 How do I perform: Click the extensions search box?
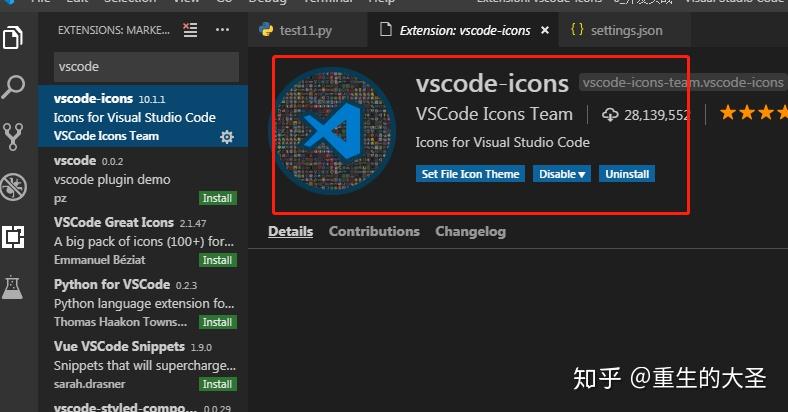(146, 67)
